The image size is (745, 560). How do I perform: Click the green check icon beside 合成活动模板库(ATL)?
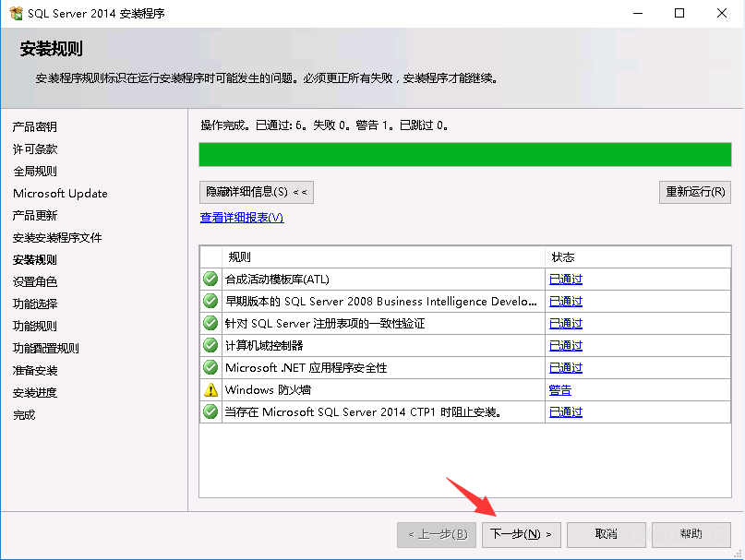click(x=210, y=279)
